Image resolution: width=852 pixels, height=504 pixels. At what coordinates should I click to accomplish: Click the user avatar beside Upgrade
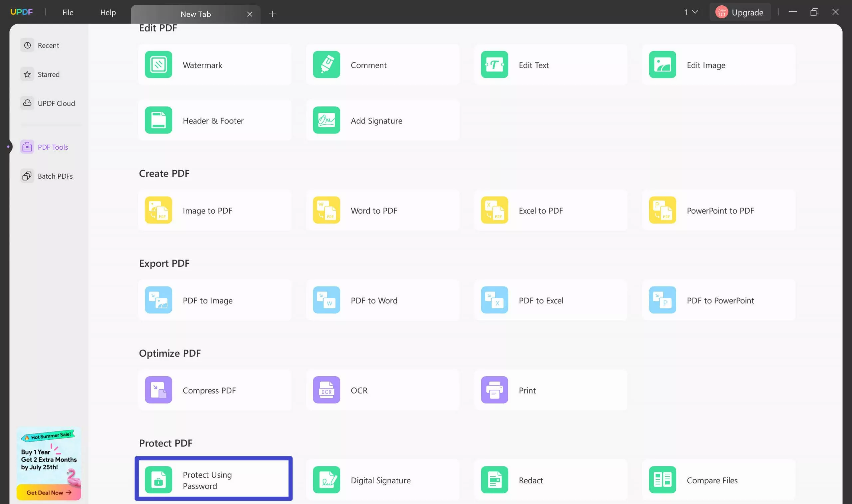[x=721, y=12]
